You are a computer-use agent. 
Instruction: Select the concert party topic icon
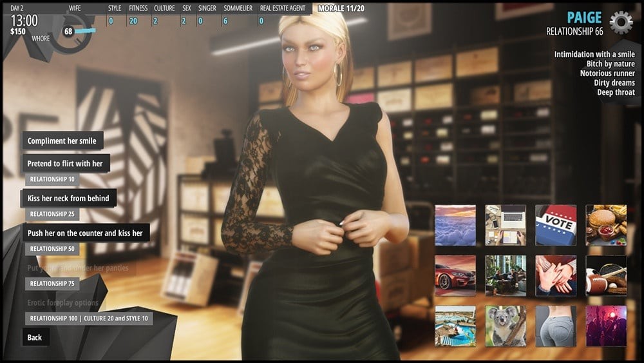click(x=606, y=326)
